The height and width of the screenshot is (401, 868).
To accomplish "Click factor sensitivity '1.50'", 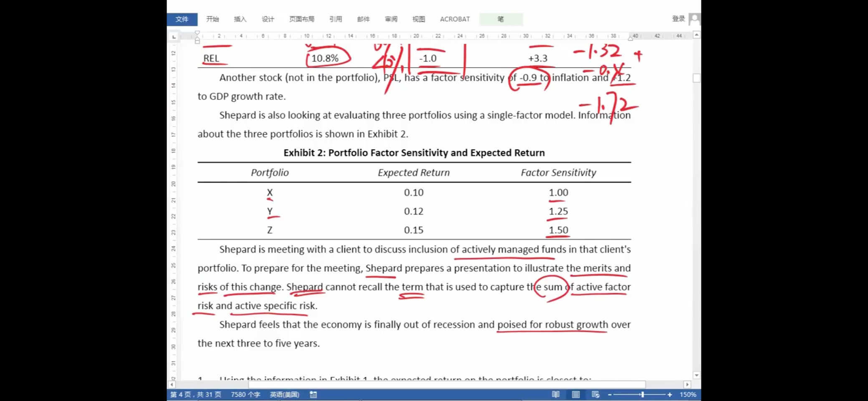I will click(558, 230).
